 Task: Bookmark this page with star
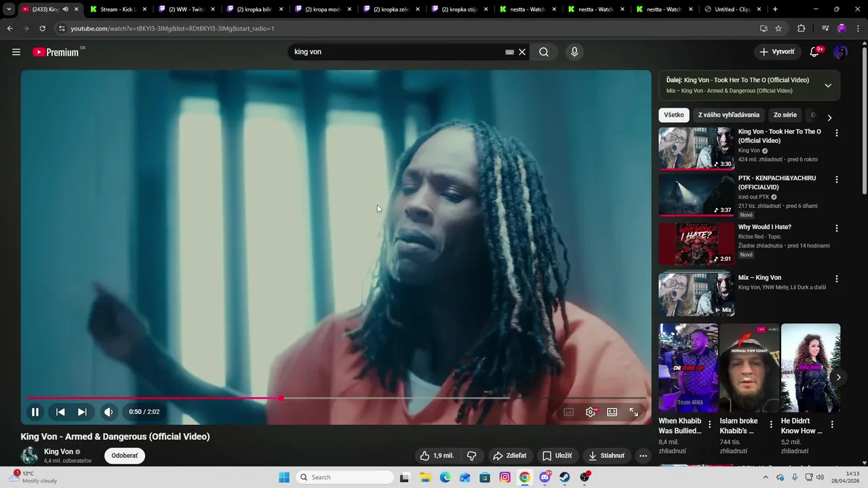[x=778, y=28]
